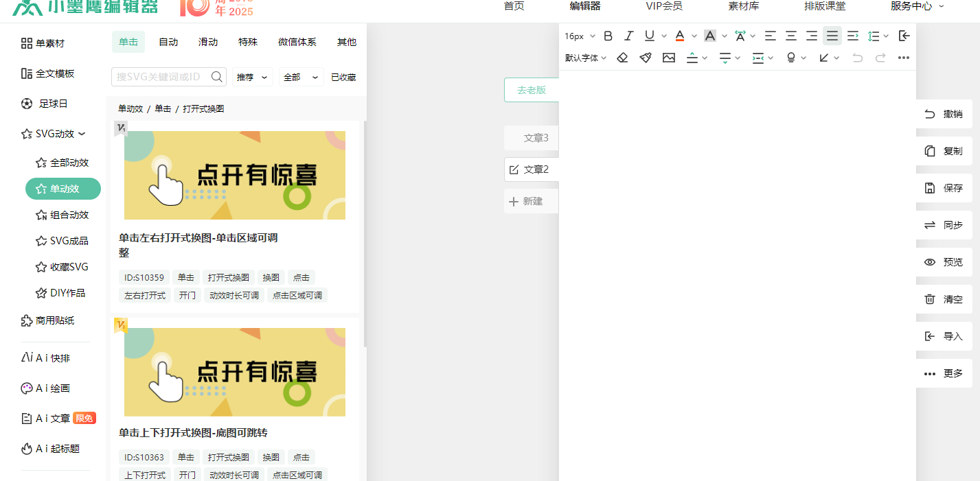Viewport: 980px width, 481px height.
Task: Toggle justify alignment button
Action: [x=832, y=36]
